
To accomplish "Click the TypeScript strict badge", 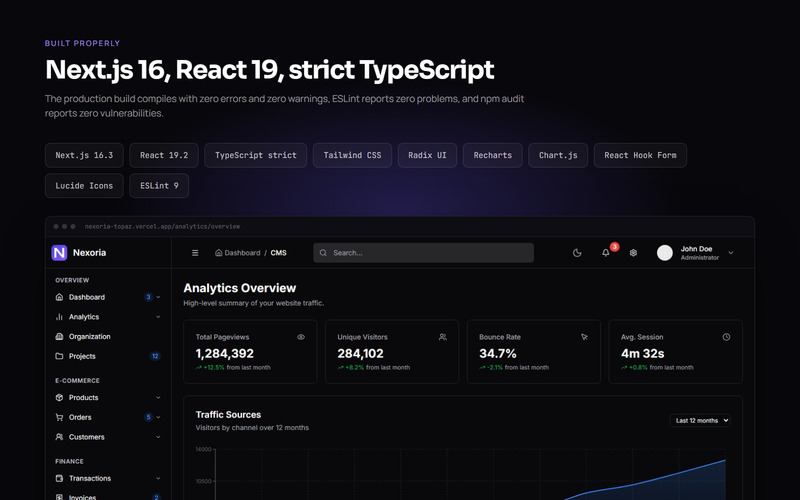I will 256,155.
